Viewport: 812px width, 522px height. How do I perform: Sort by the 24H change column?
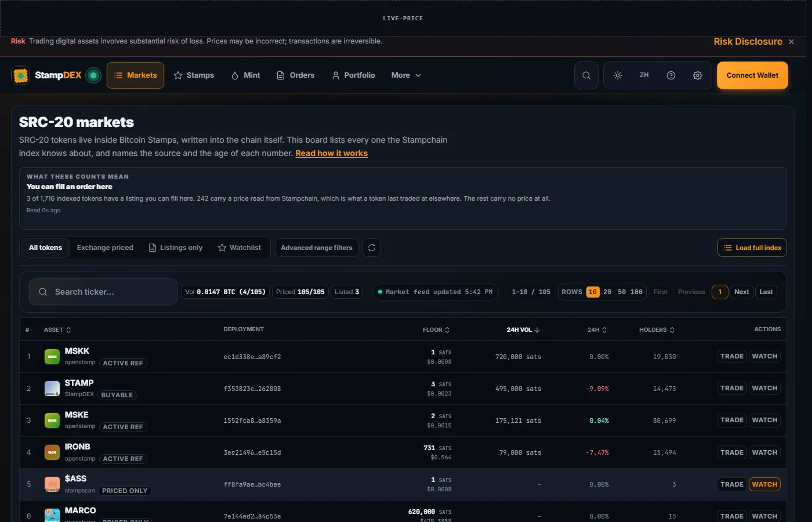597,329
